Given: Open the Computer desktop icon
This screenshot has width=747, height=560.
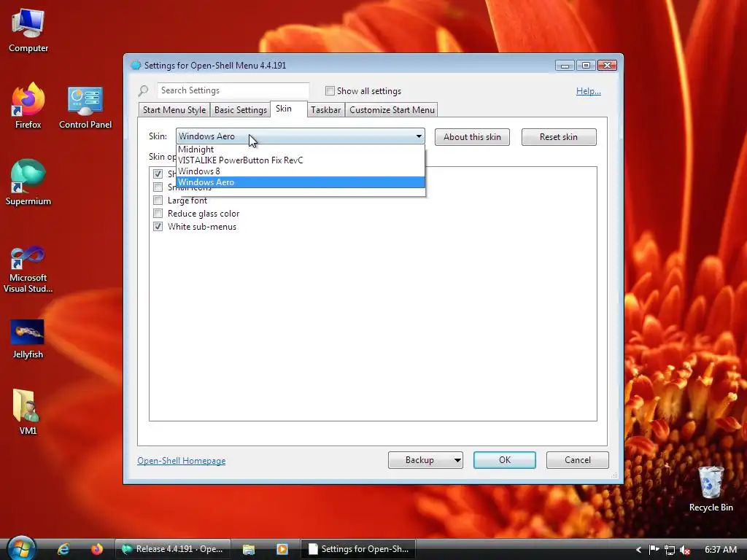Looking at the screenshot, I should click(28, 31).
